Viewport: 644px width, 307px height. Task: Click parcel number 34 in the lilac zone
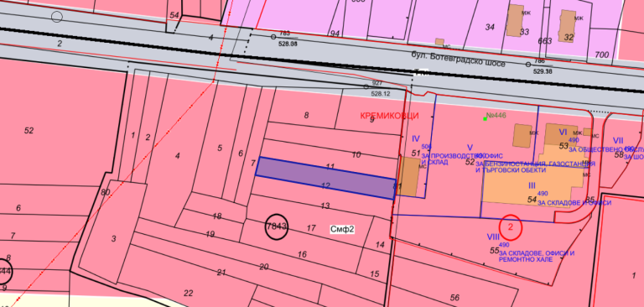point(490,27)
